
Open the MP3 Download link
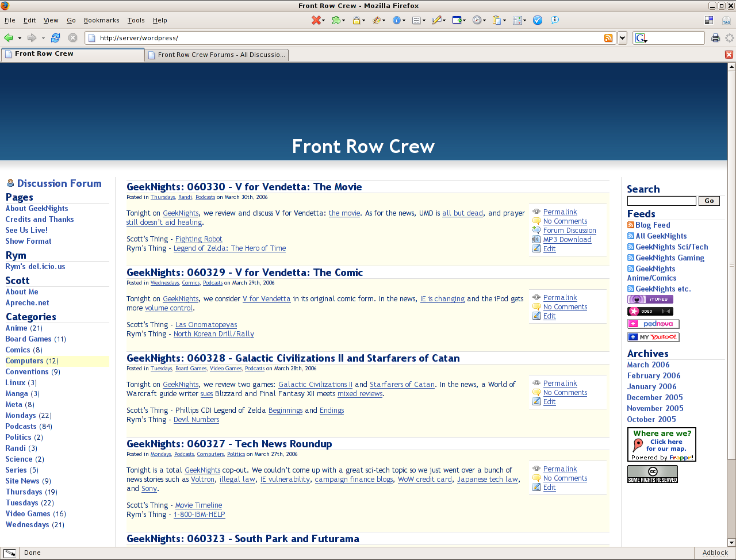pos(567,240)
